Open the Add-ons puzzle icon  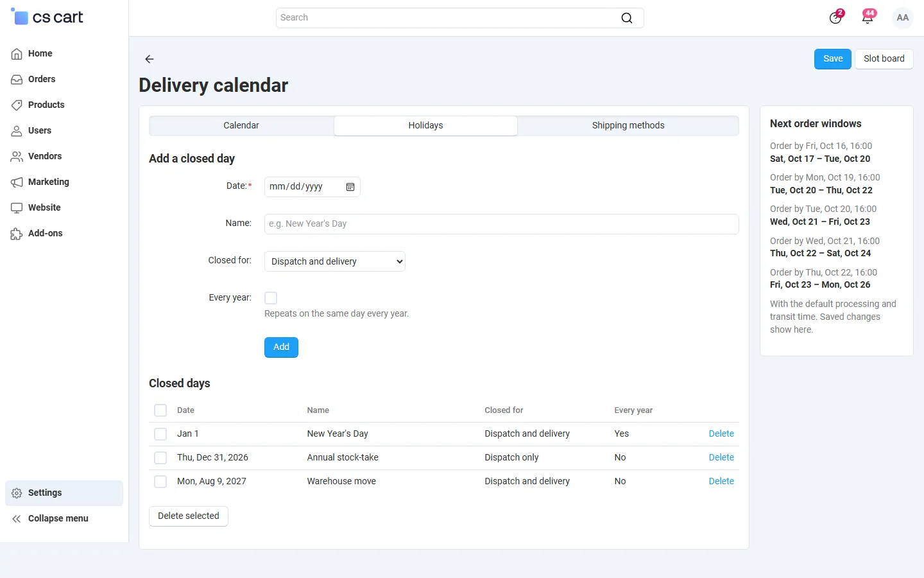17,234
